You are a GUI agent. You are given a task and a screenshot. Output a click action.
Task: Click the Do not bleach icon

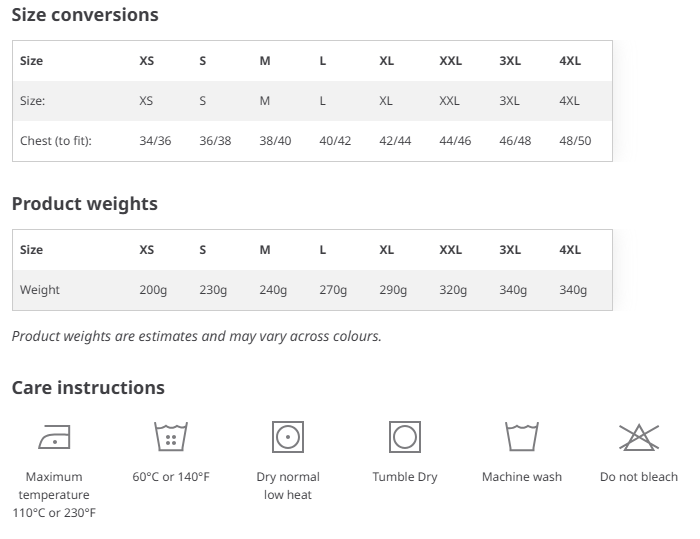point(639,437)
